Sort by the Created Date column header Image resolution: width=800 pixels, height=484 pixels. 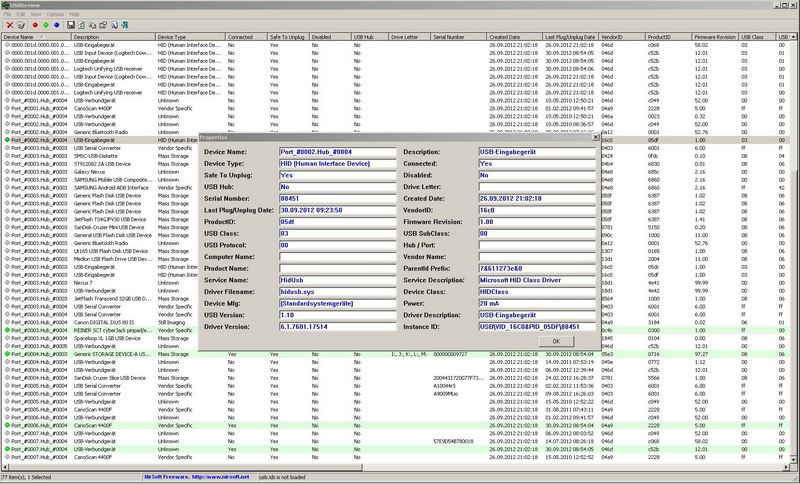(514, 37)
